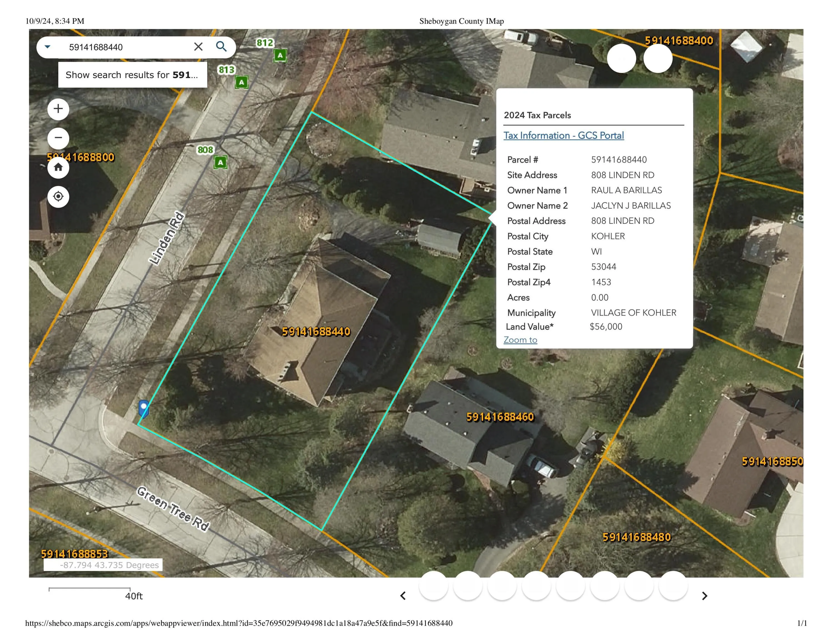Show next widgets with right chevron
Screen dimensions: 833x644
(704, 596)
